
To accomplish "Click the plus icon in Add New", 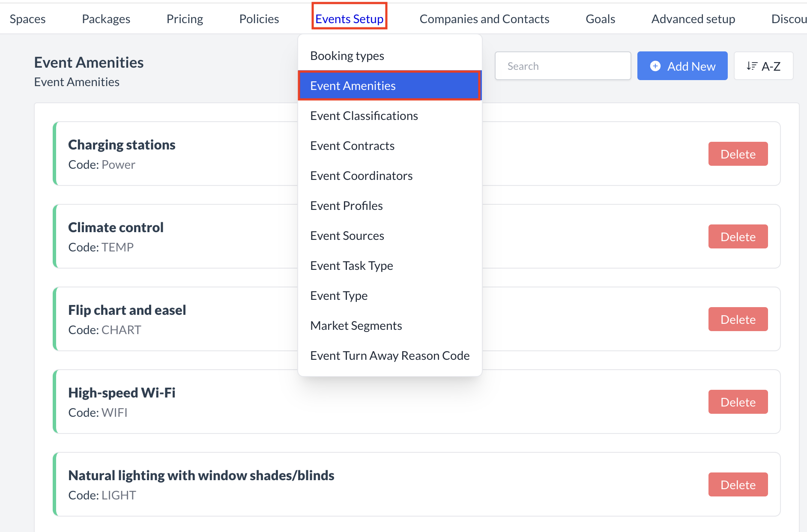I will click(655, 66).
